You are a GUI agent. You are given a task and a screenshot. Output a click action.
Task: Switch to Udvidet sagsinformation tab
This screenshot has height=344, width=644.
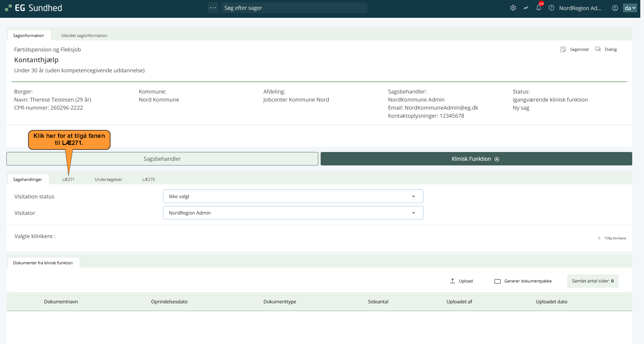[84, 36]
